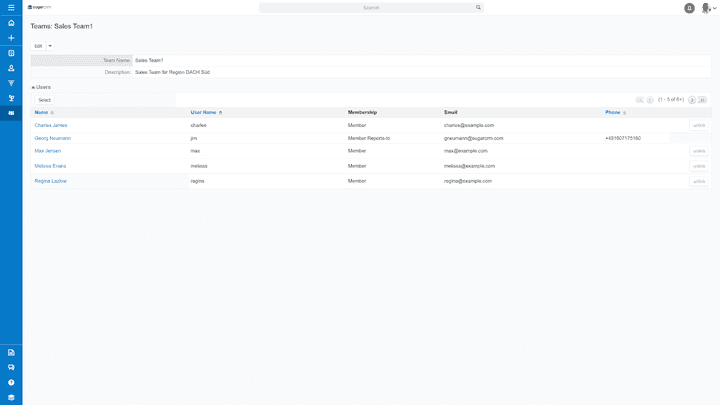The height and width of the screenshot is (405, 720).
Task: Go to the Home icon in the sidebar
Action: point(11,22)
